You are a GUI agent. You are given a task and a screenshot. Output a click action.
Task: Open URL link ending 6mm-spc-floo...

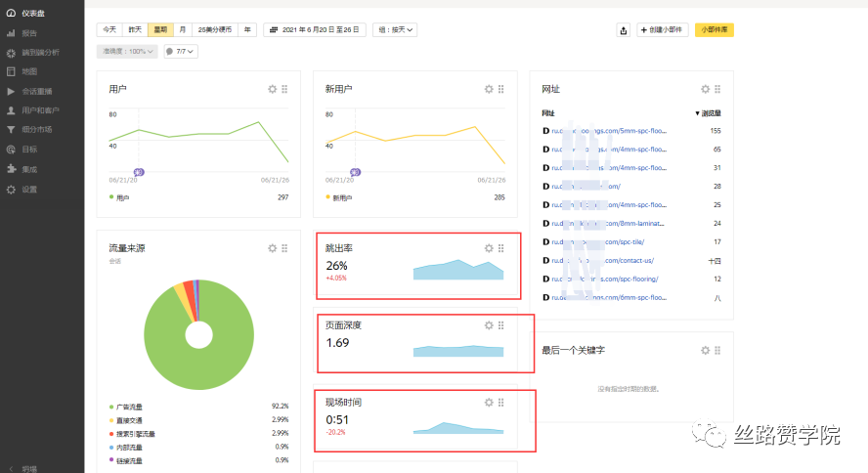(609, 298)
